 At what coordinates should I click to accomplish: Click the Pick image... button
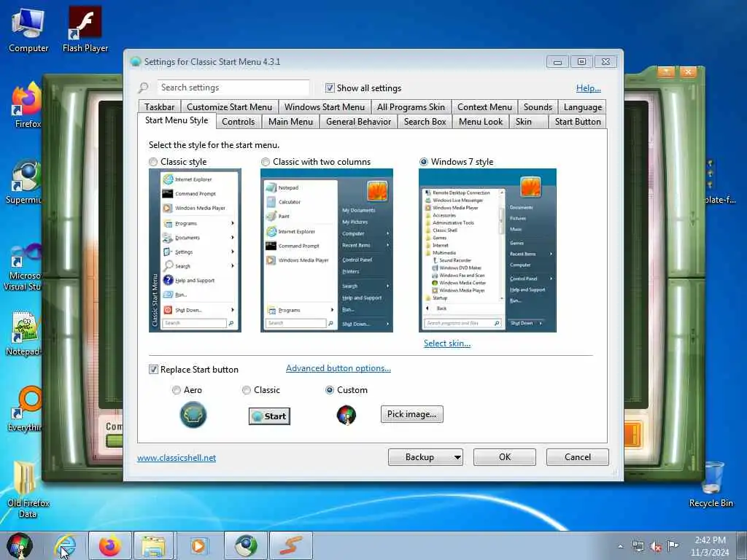(411, 414)
